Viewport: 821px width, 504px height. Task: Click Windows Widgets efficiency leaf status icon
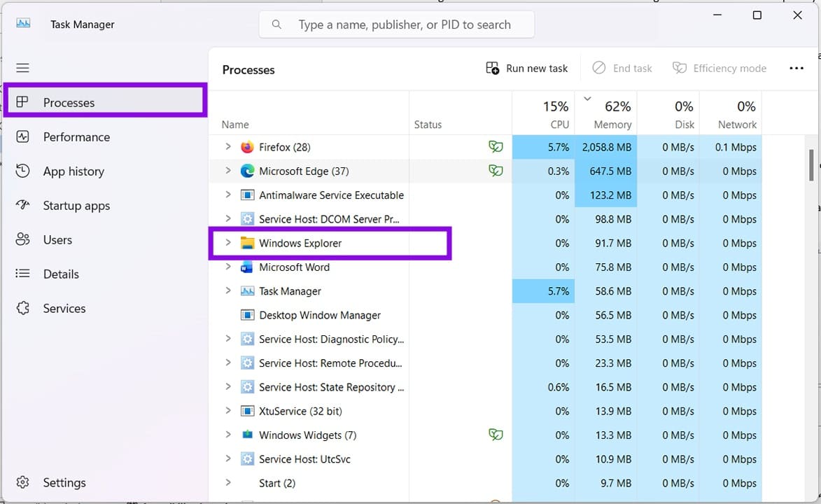(496, 434)
